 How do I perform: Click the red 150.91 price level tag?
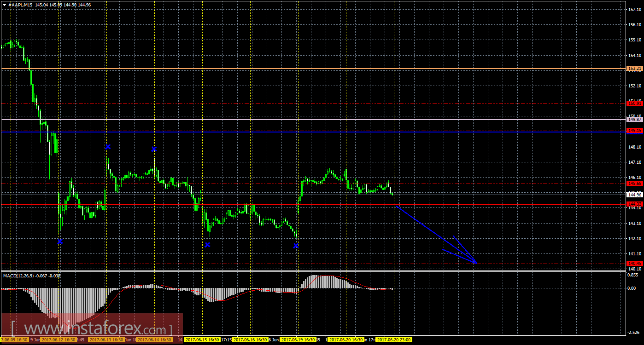pos(634,103)
